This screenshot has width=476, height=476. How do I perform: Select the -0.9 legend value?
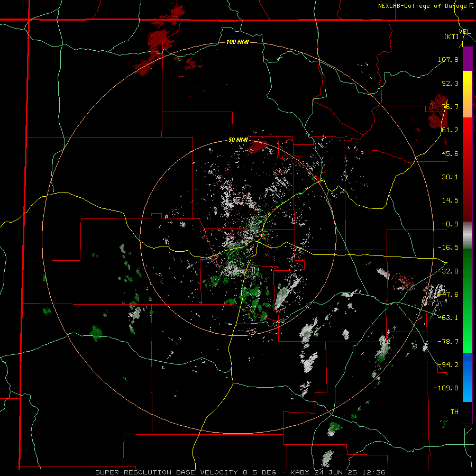(450, 224)
